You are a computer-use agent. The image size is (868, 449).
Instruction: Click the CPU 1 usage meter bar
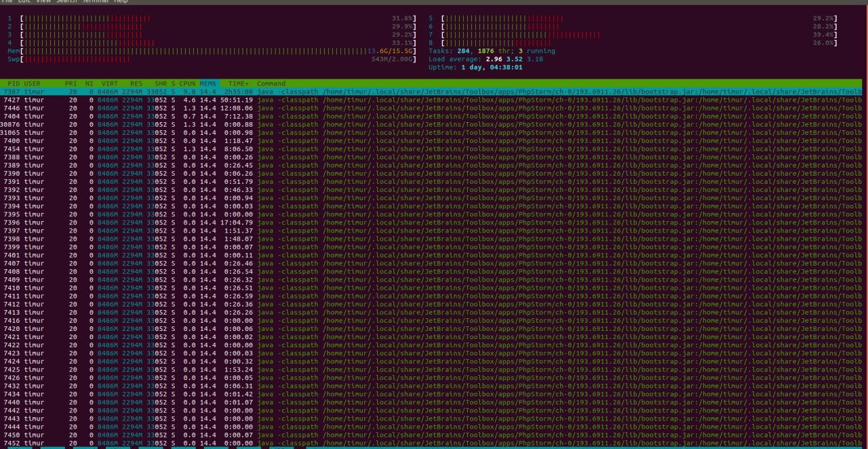tap(218, 18)
